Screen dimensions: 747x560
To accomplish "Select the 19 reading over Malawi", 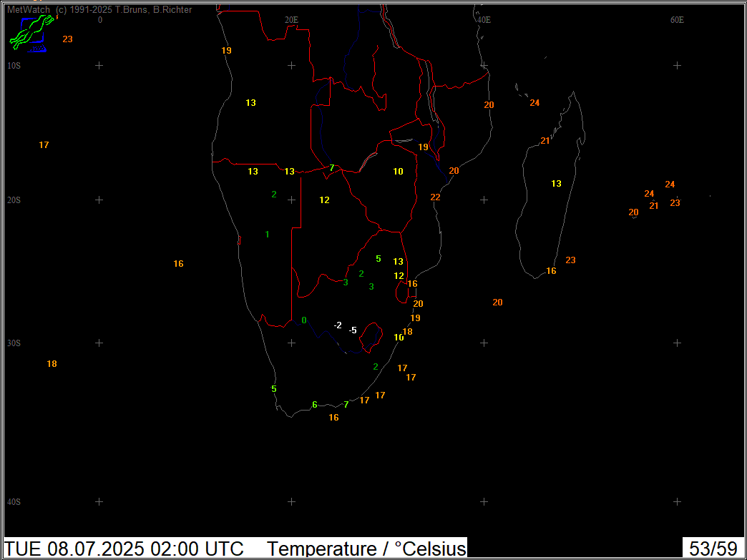I will [423, 147].
